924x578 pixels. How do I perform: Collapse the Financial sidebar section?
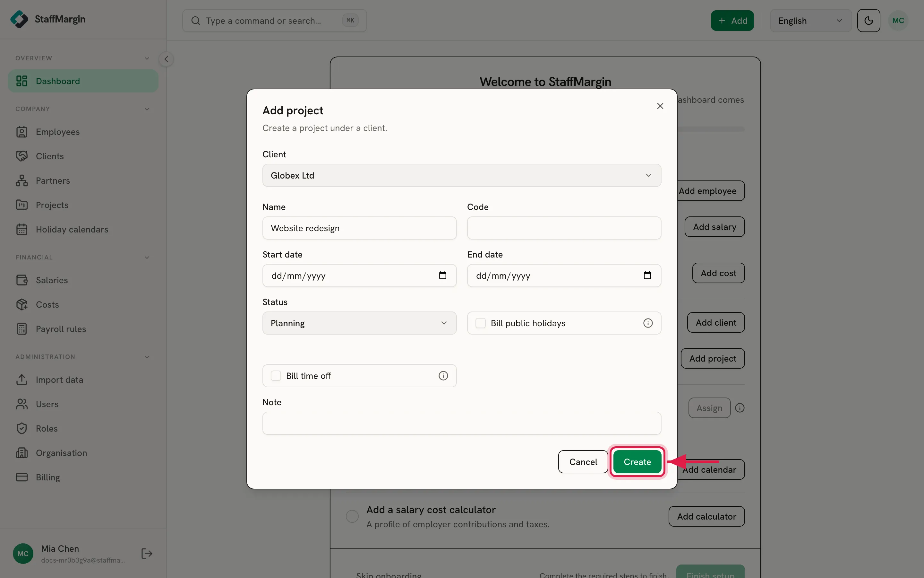coord(147,258)
